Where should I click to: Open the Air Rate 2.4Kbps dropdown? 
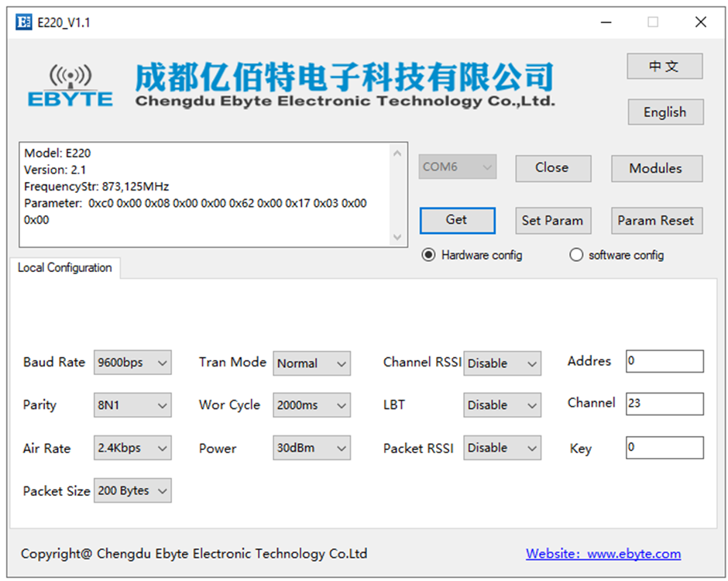point(132,448)
